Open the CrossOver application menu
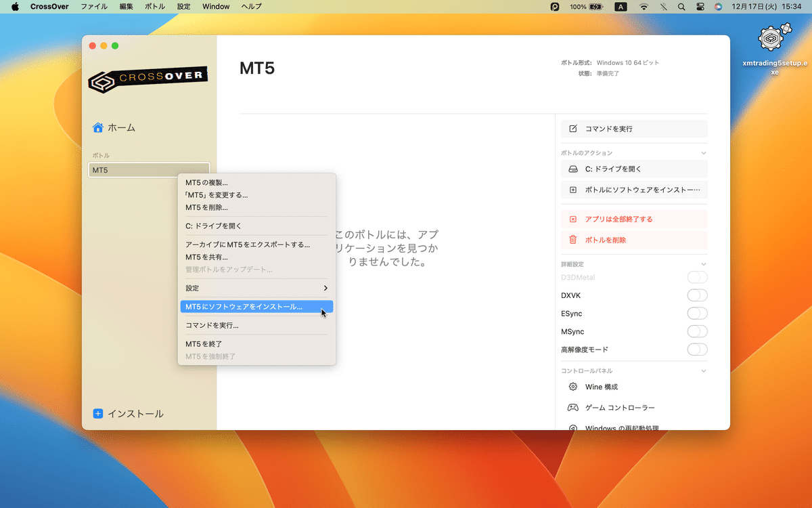Screen dimensions: 812x508 [49, 7]
